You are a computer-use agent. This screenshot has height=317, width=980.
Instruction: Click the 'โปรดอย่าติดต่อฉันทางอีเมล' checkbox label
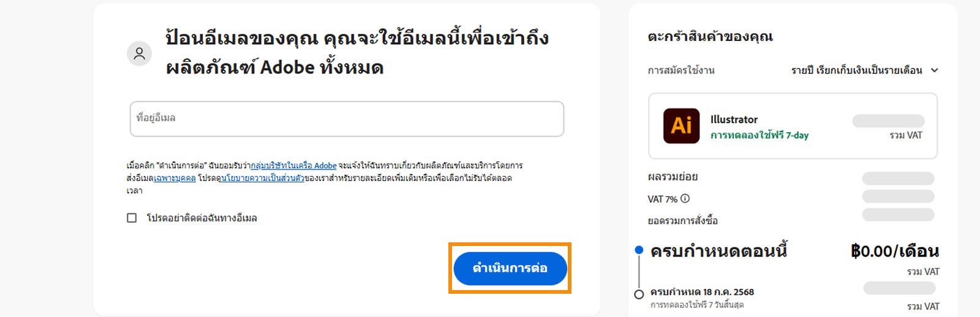pyautogui.click(x=202, y=218)
